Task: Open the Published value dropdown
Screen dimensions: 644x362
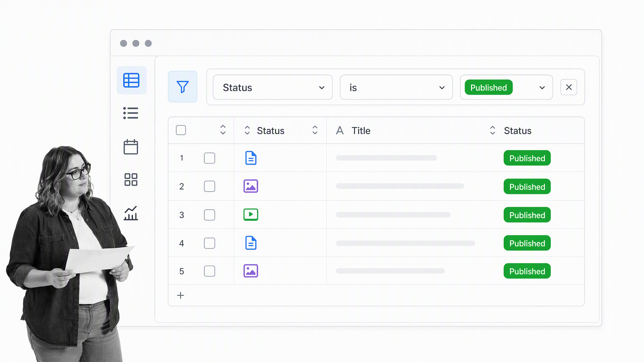Action: point(506,87)
